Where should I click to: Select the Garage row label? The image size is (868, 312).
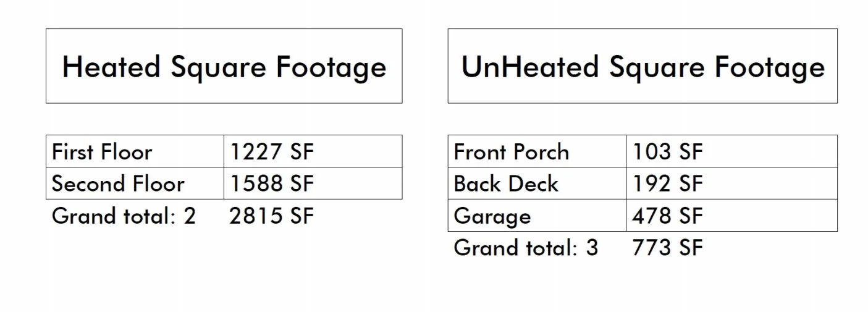point(492,216)
